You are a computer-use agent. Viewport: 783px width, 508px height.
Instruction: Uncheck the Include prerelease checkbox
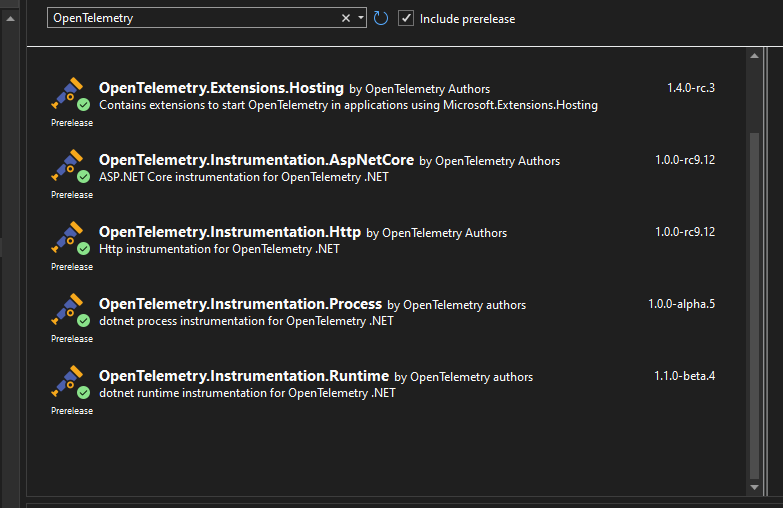(406, 18)
